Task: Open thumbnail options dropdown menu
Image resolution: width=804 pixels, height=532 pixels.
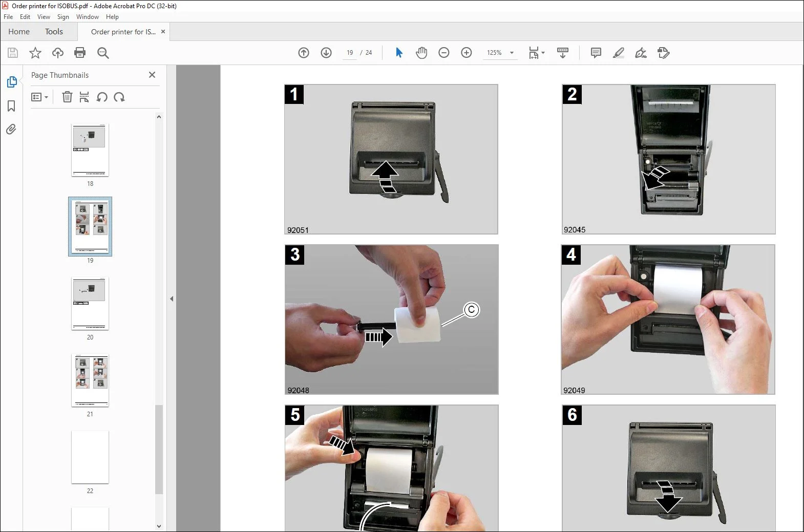Action: [x=39, y=97]
